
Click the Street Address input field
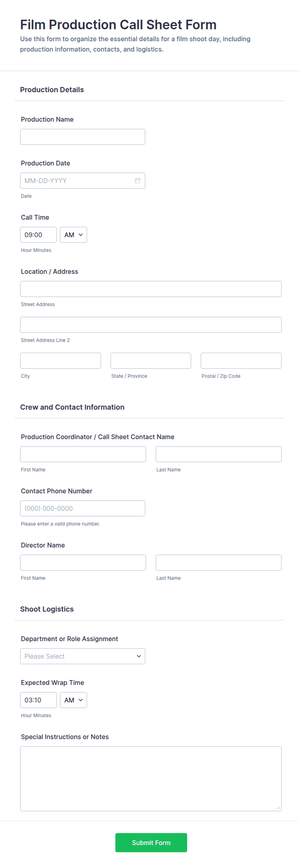click(x=151, y=289)
